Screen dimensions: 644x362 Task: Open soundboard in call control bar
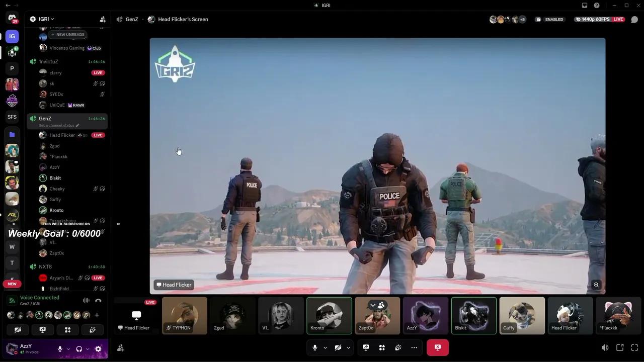click(x=398, y=347)
